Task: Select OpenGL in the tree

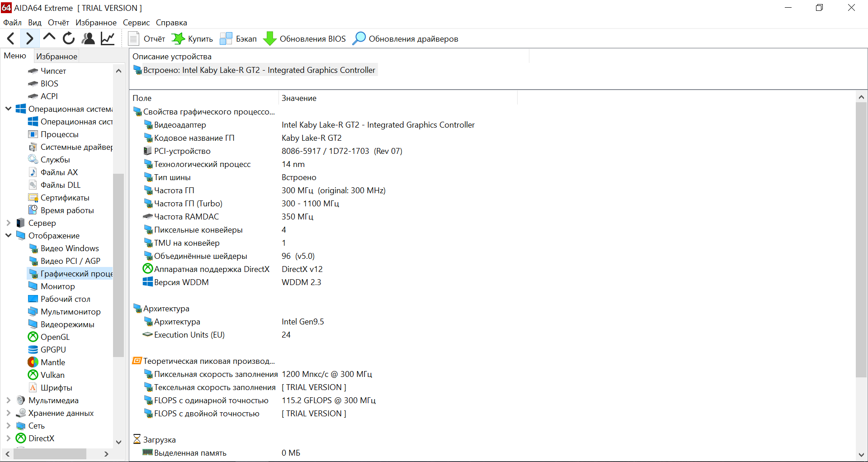Action: coord(55,337)
